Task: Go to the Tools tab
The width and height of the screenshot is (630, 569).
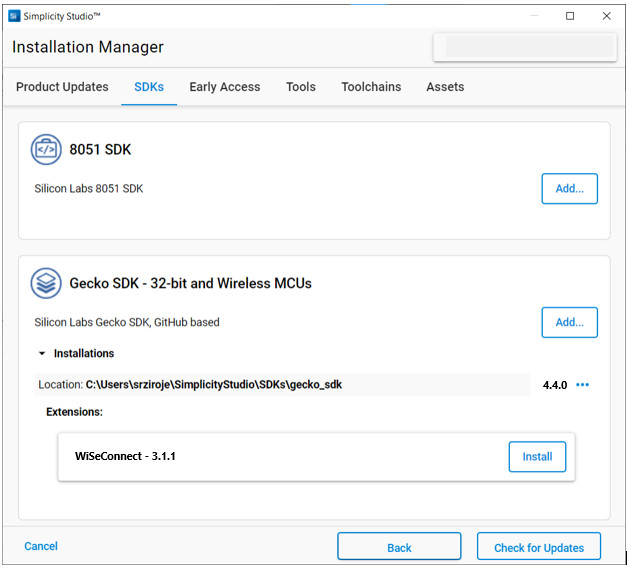Action: pos(301,87)
